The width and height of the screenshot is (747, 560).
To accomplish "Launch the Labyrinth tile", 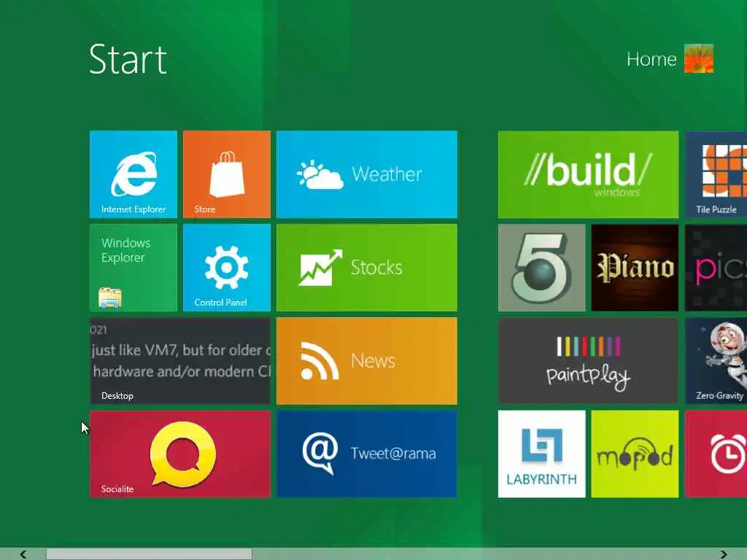I will tap(542, 454).
